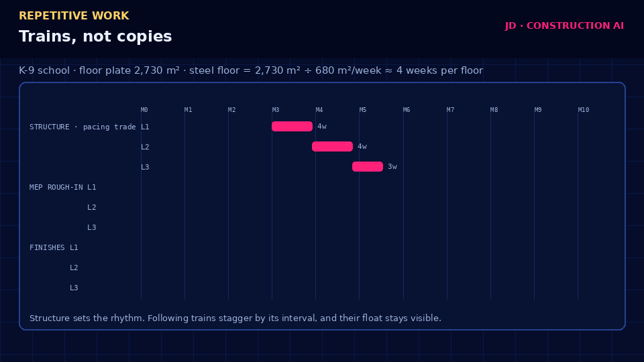Select the MEP rough-in L2 label
The width and height of the screenshot is (644, 362).
(92, 207)
